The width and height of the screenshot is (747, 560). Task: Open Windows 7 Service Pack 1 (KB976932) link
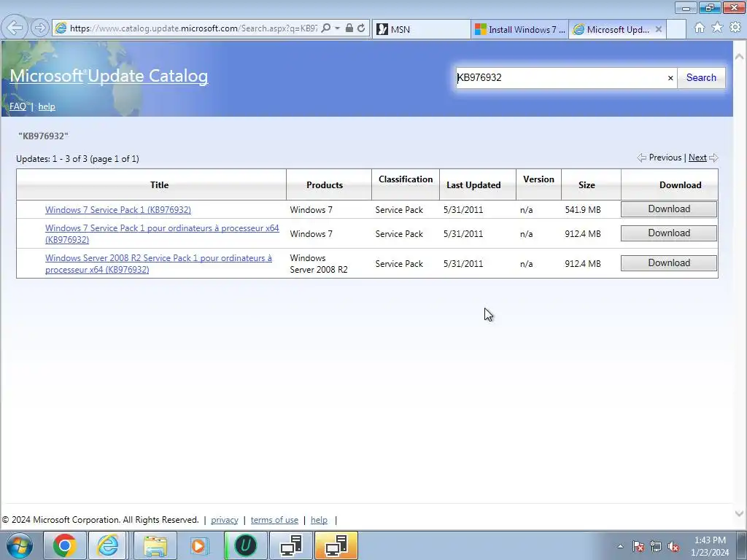[118, 209]
